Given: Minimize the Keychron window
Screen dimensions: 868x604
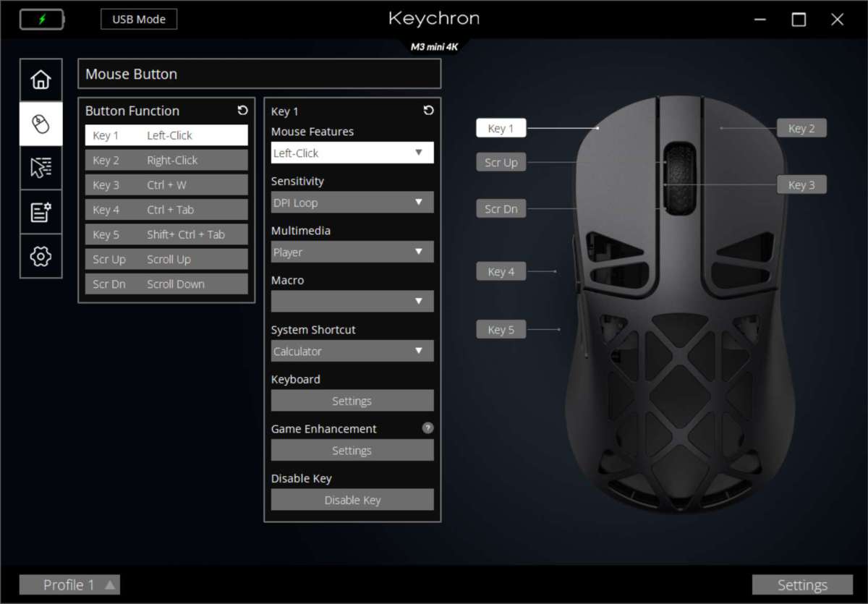Looking at the screenshot, I should [760, 20].
